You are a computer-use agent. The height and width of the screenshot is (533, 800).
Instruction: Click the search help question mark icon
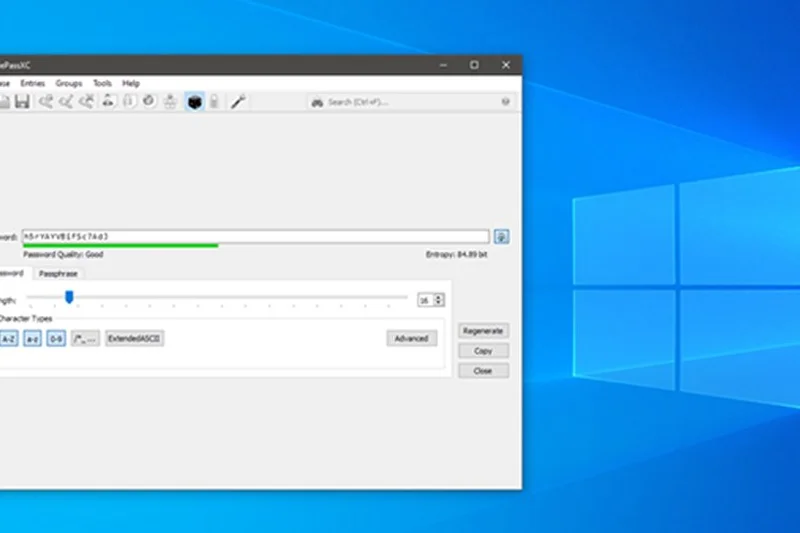point(505,102)
